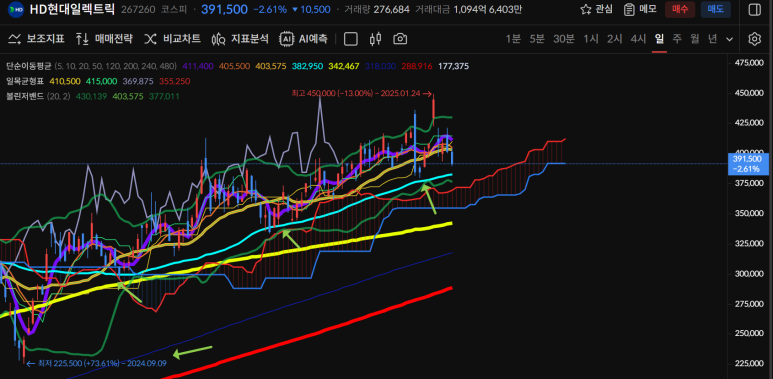Expand the timeframe dropdown chevron
Viewport: 773px width, 379px height.
tap(730, 39)
